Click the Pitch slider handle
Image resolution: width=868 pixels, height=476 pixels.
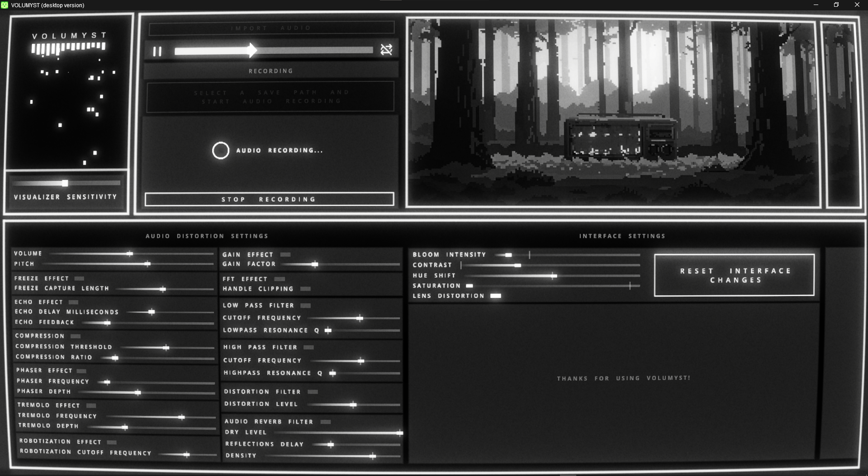pos(147,264)
